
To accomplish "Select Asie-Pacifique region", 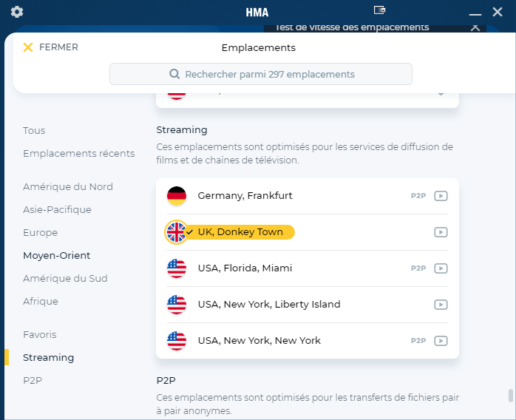I will point(57,210).
